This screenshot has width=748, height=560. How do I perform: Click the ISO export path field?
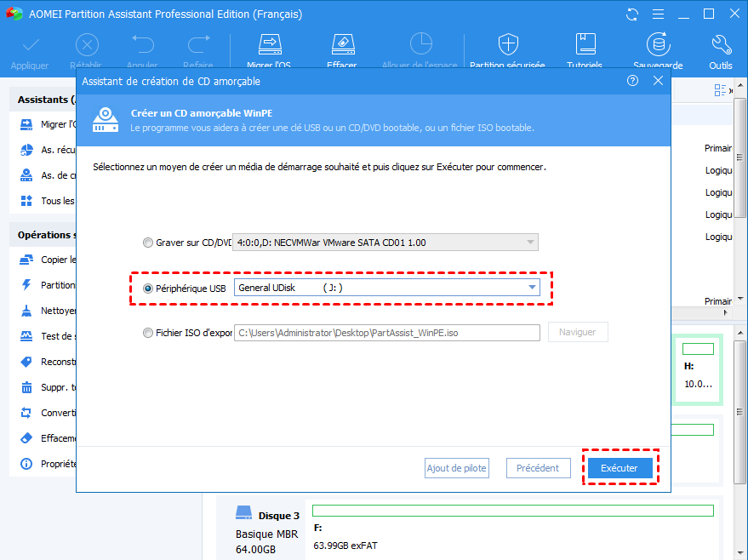387,333
